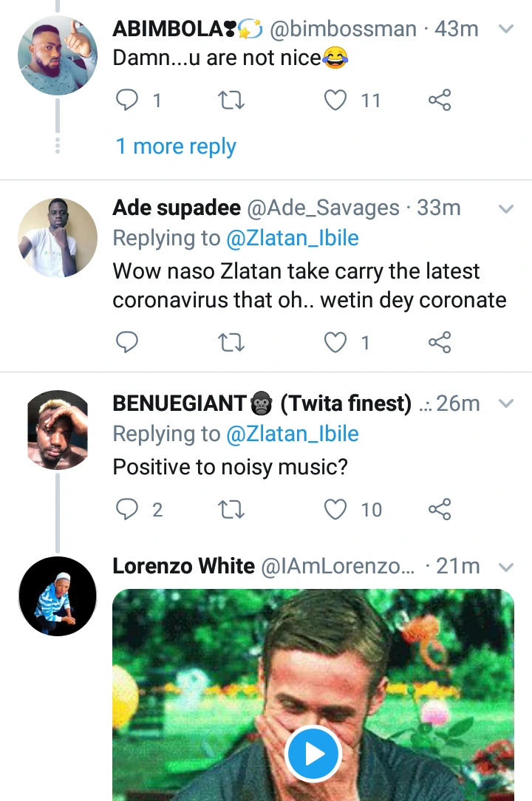Open Lorenzo White's profile picture

coord(58,596)
